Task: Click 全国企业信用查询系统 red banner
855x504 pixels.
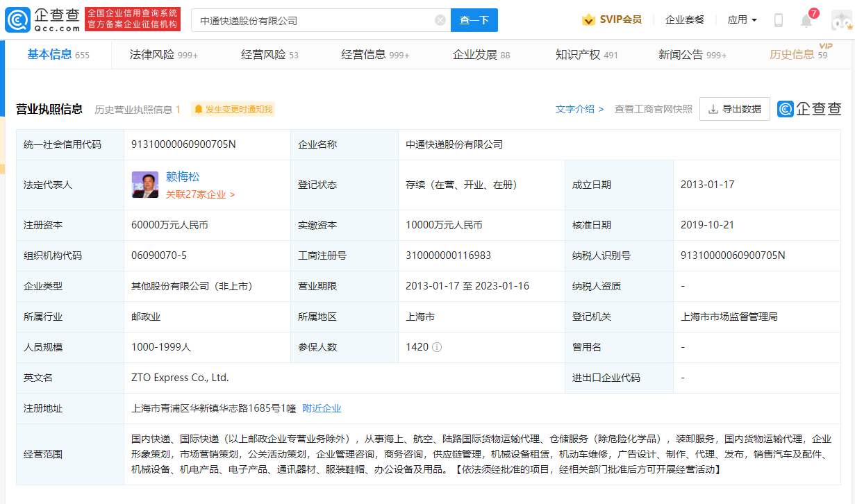Action: tap(133, 19)
